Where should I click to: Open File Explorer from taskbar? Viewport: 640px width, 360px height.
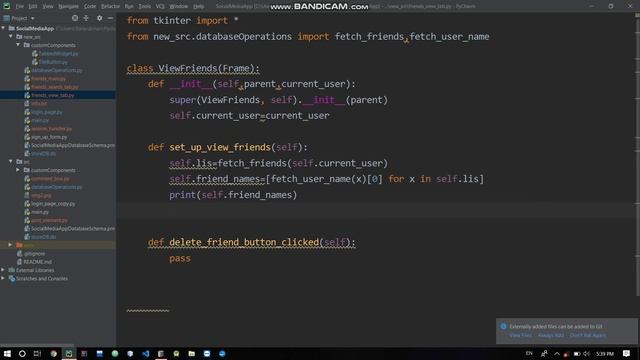click(x=191, y=353)
